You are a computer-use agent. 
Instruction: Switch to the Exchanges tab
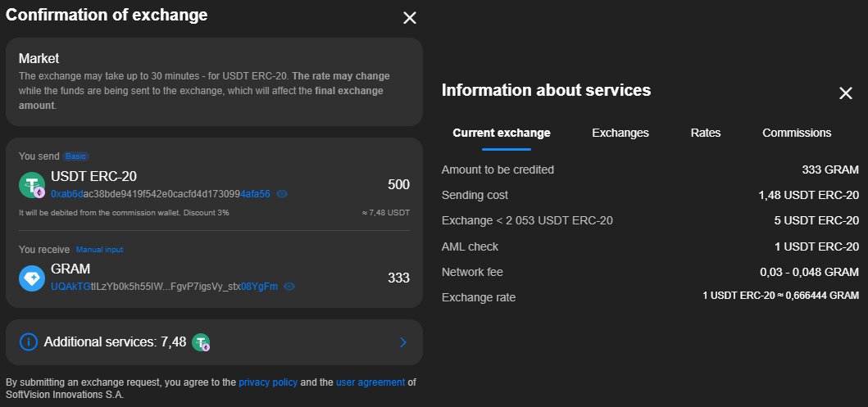[620, 133]
